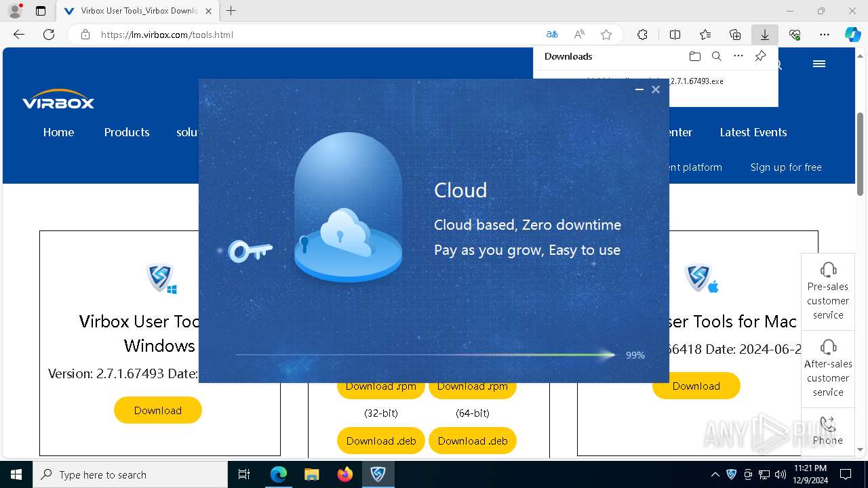
Task: Open the website hamburger menu
Action: (x=819, y=64)
